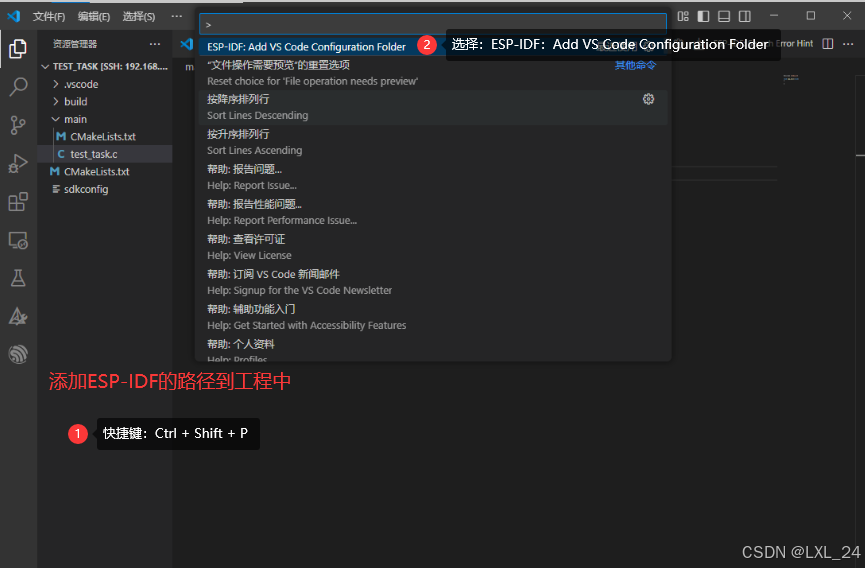Image resolution: width=865 pixels, height=568 pixels.
Task: Open the Remote Explorer view
Action: coord(18,240)
